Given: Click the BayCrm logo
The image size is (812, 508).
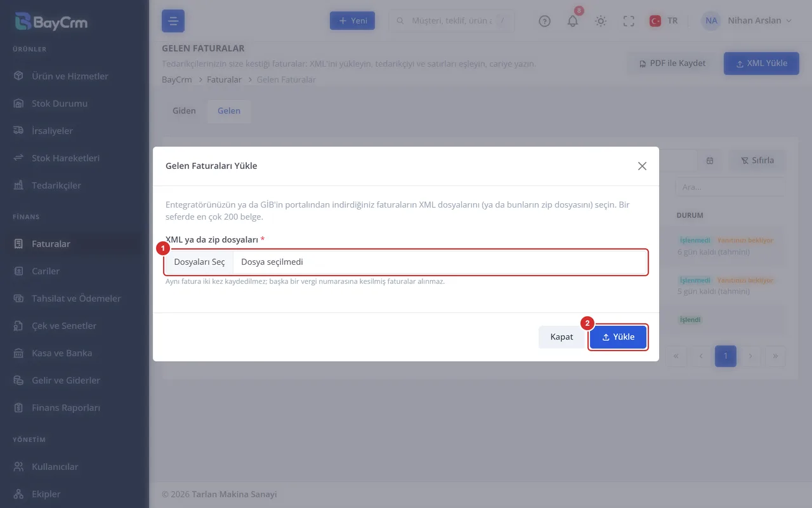Looking at the screenshot, I should coord(51,22).
